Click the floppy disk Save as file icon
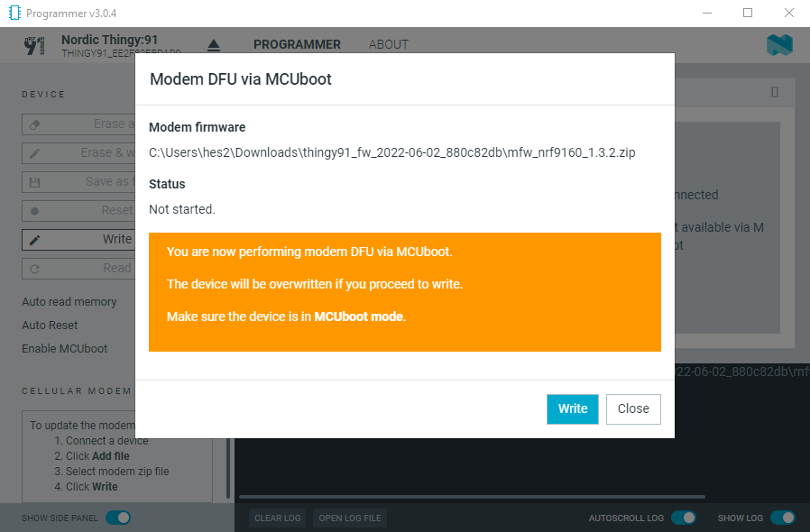The height and width of the screenshot is (532, 810). point(34,182)
